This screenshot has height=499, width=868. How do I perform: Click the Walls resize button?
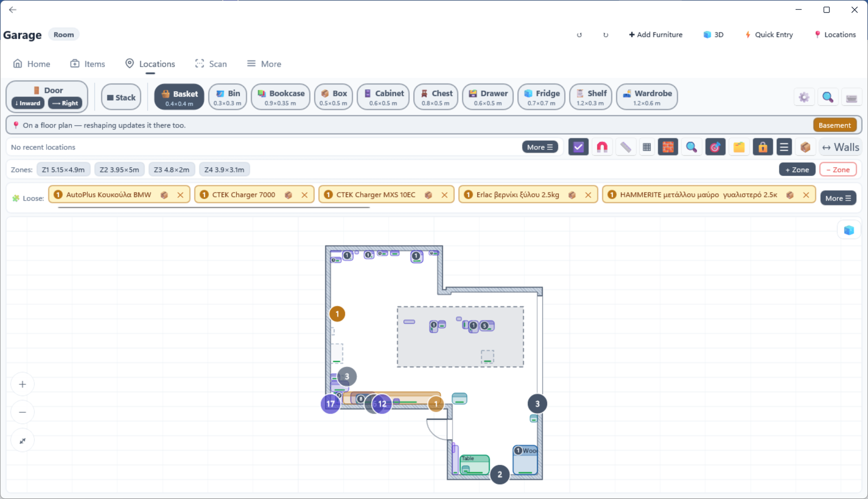(x=841, y=147)
